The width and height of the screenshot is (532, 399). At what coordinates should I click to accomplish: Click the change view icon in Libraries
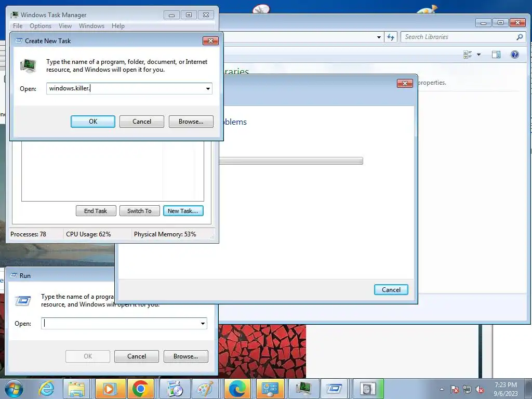(468, 54)
